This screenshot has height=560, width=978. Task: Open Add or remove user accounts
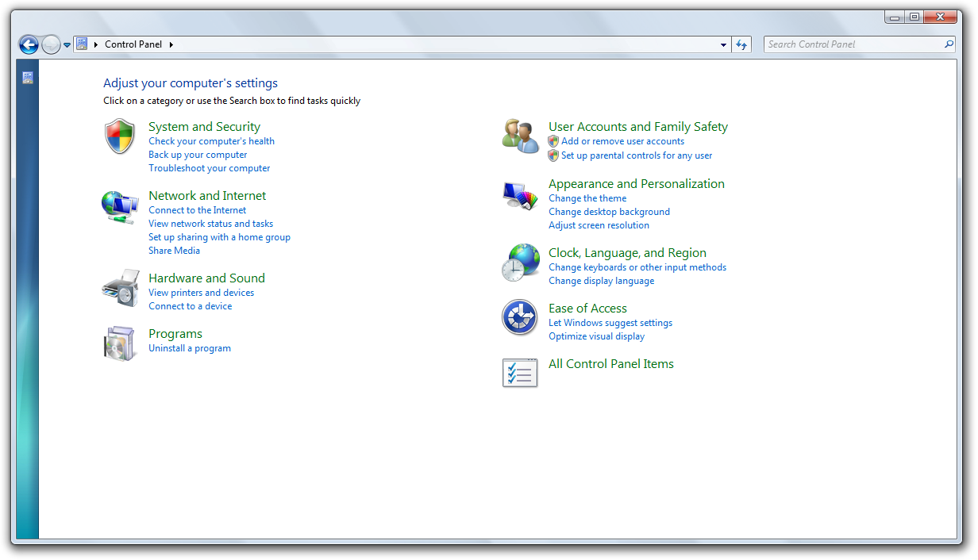(622, 141)
